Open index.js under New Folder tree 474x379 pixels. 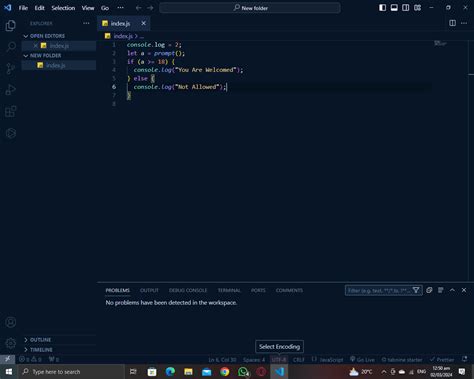click(59, 65)
